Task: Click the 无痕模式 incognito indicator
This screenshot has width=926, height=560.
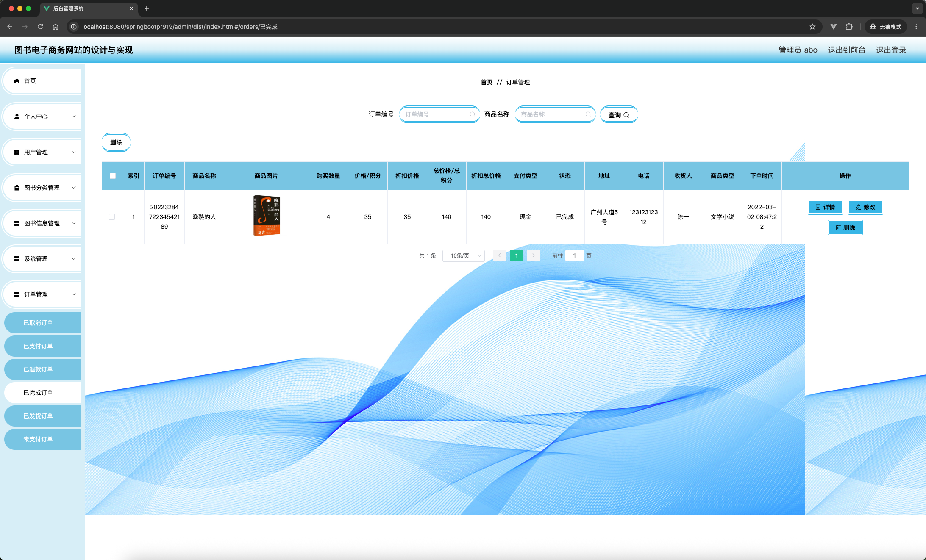Action: point(886,27)
